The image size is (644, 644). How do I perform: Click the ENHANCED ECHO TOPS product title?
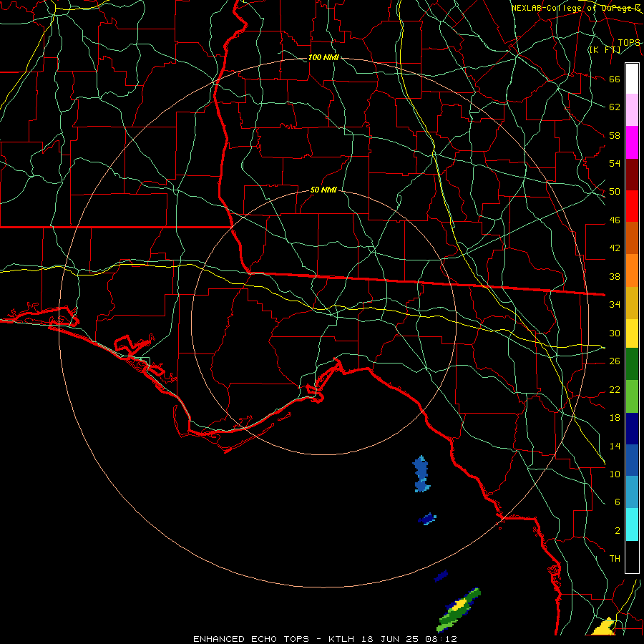click(251, 639)
